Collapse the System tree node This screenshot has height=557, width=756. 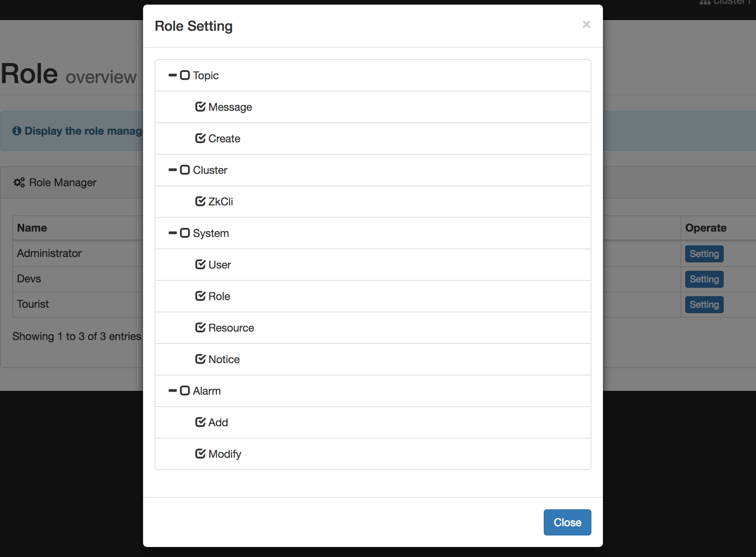[x=173, y=233]
